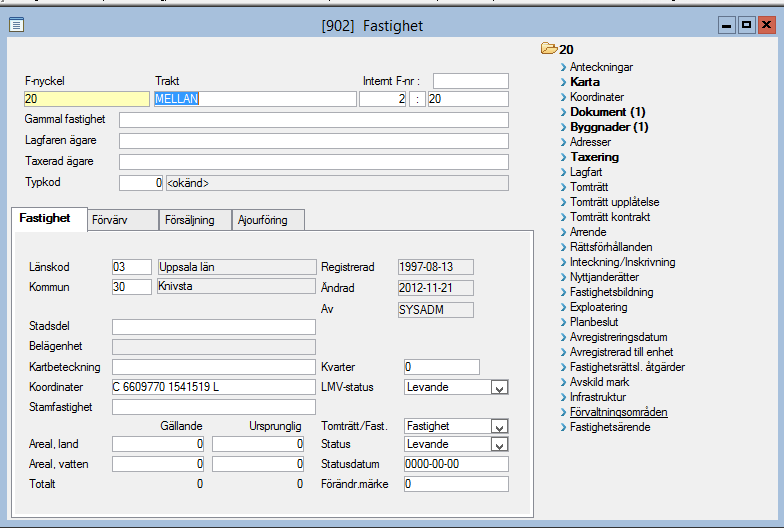The image size is (784, 528).
Task: Open Fastighetsbildning
Action: pyautogui.click(x=612, y=292)
